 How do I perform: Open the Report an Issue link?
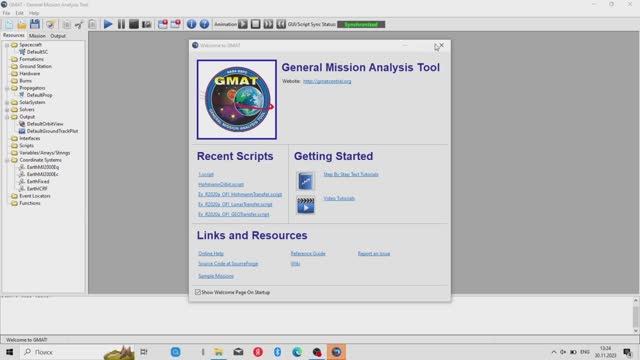pyautogui.click(x=374, y=253)
